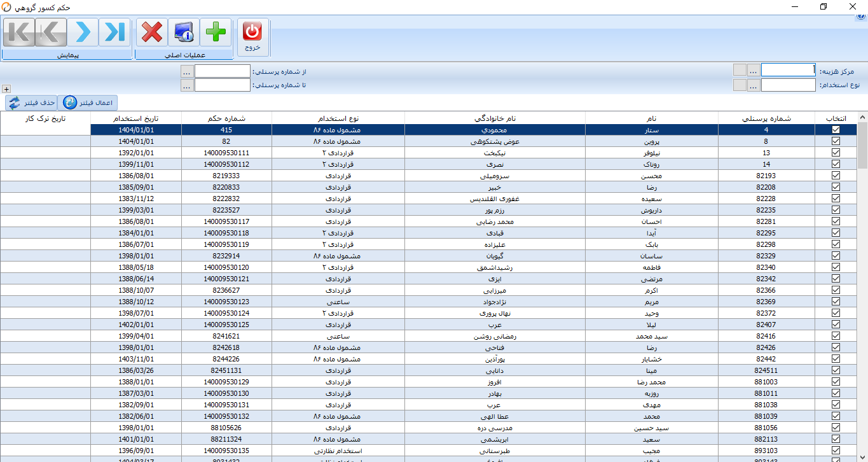Go to the previous record arrow

click(51, 32)
